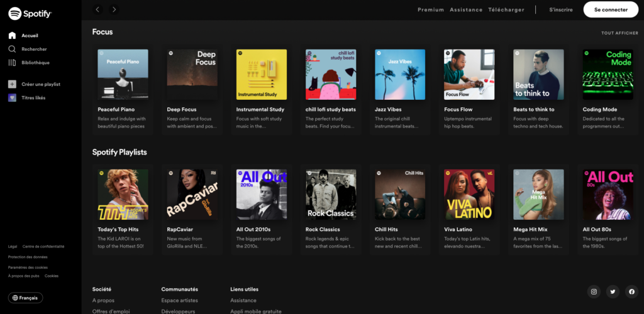Select the Accueil sidebar label
The width and height of the screenshot is (644, 314).
click(x=30, y=36)
